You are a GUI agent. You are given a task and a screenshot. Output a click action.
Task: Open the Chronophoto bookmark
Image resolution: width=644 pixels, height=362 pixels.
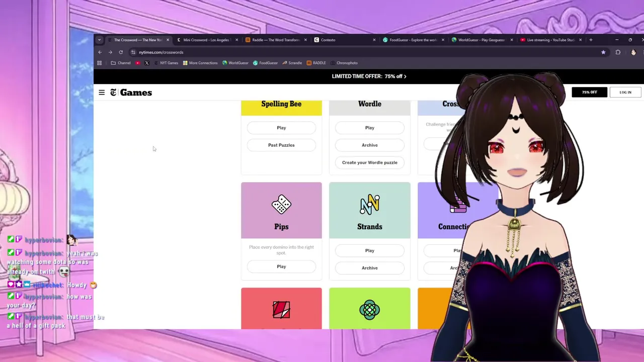[344, 63]
